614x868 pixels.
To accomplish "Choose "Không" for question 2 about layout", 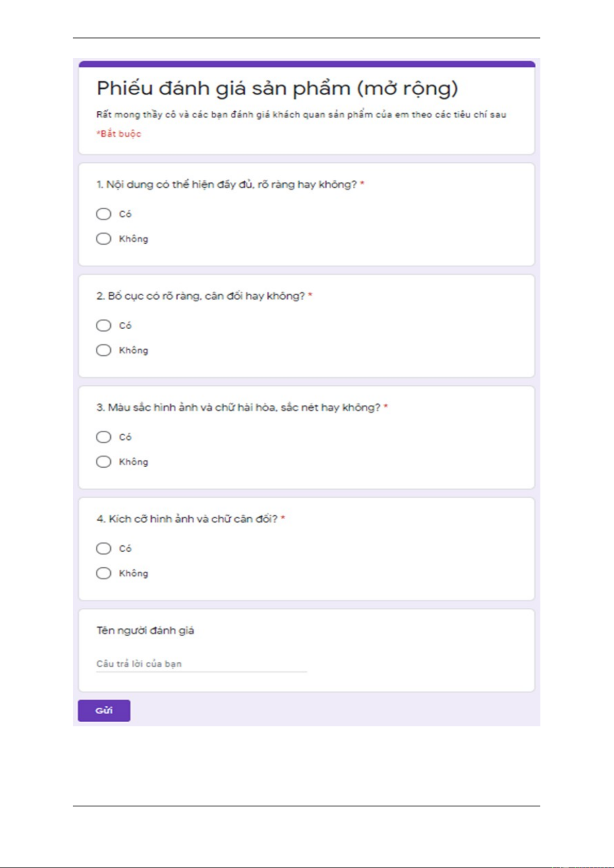I will [104, 350].
